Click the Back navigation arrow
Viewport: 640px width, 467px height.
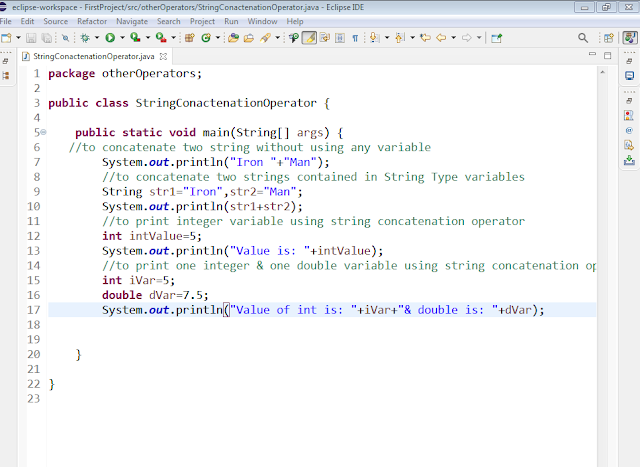[x=441, y=38]
